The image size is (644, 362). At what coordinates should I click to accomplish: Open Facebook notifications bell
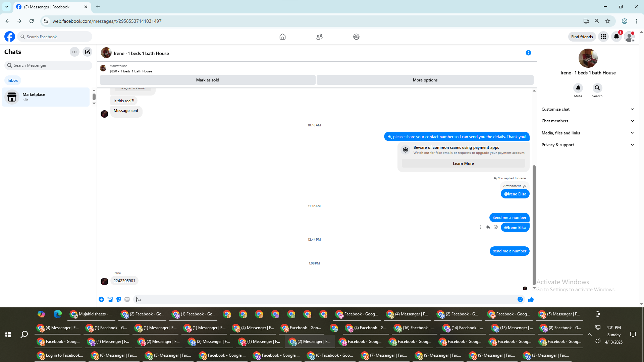[x=616, y=37]
